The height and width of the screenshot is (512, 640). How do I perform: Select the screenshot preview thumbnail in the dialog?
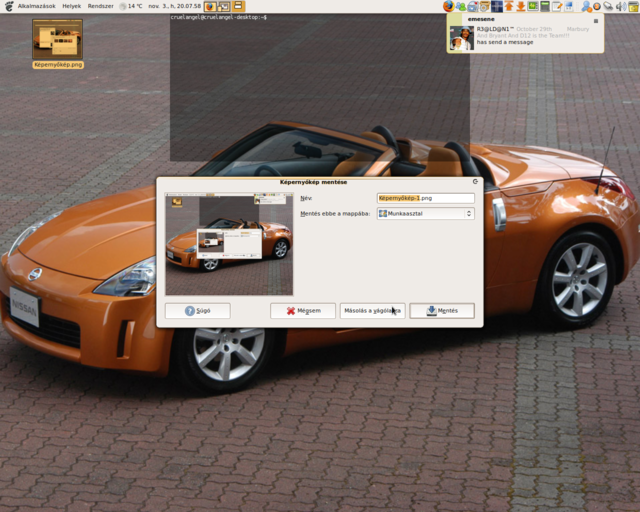(x=229, y=244)
